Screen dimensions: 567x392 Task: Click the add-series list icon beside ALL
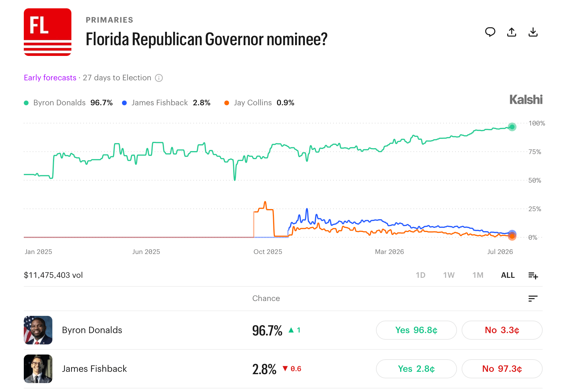[533, 275]
